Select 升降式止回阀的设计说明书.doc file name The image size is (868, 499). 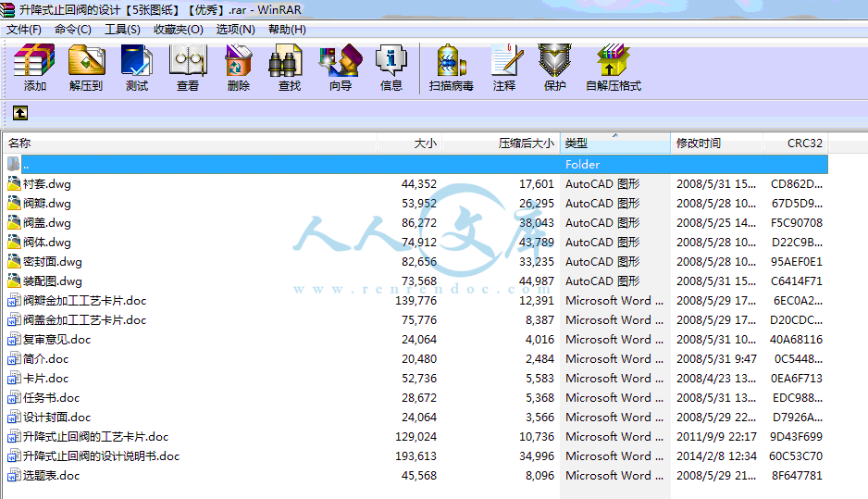(x=101, y=455)
